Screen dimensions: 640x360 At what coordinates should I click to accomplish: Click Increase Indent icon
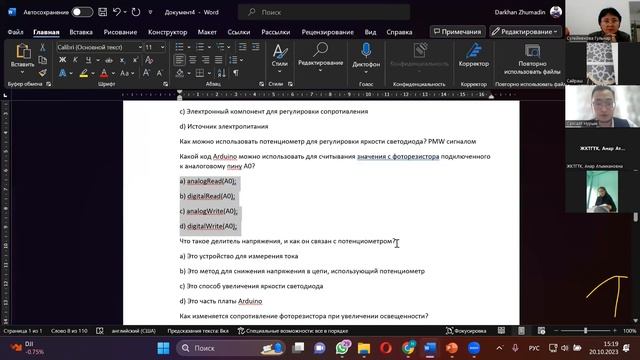click(256, 47)
